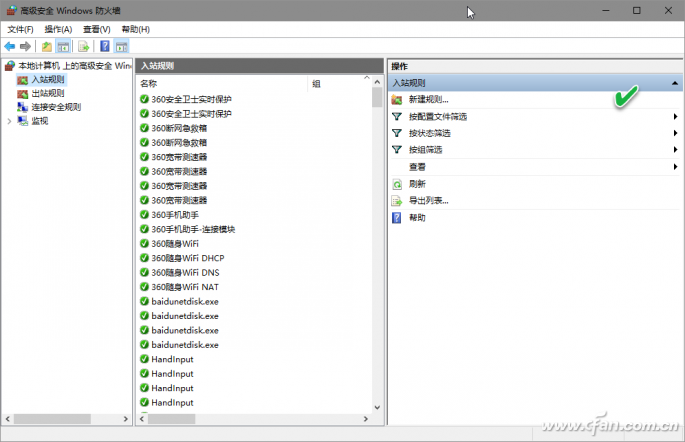Open the 操作(A) menu
This screenshot has width=685, height=442.
[58, 29]
